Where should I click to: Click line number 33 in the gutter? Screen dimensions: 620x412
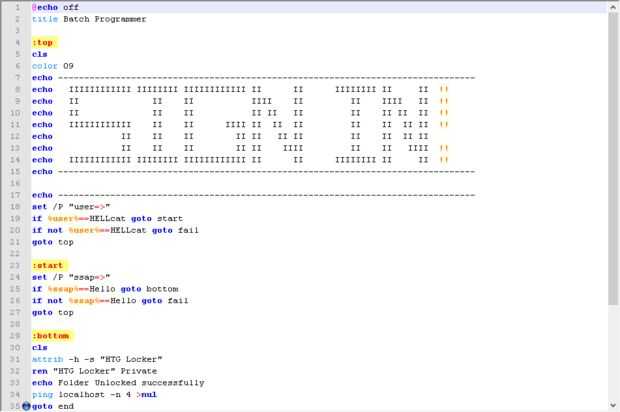coord(15,383)
